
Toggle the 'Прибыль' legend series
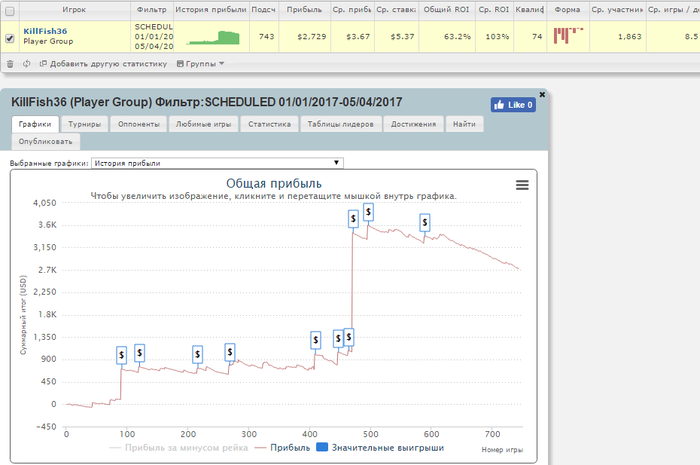pos(282,448)
